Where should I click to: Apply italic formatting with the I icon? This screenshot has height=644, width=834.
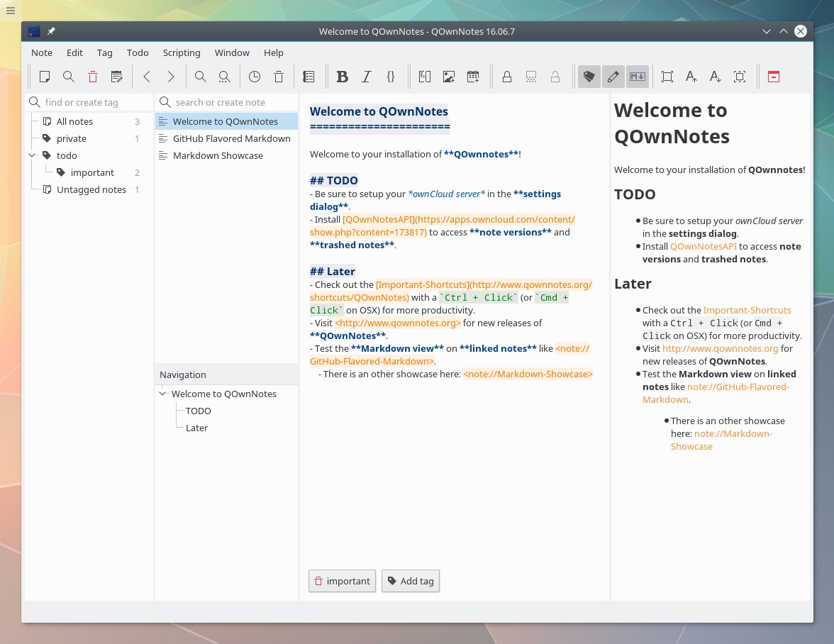366,77
